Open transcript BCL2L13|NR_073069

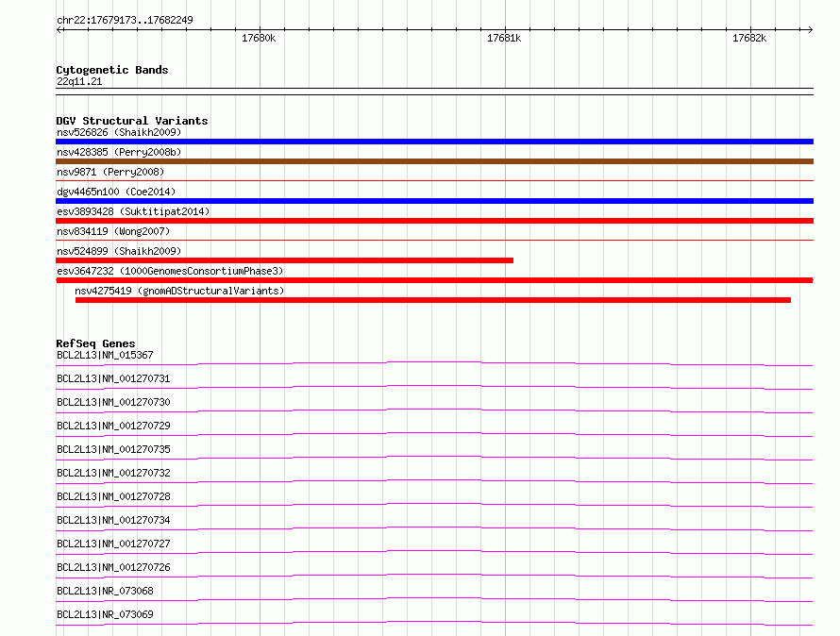[105, 614]
